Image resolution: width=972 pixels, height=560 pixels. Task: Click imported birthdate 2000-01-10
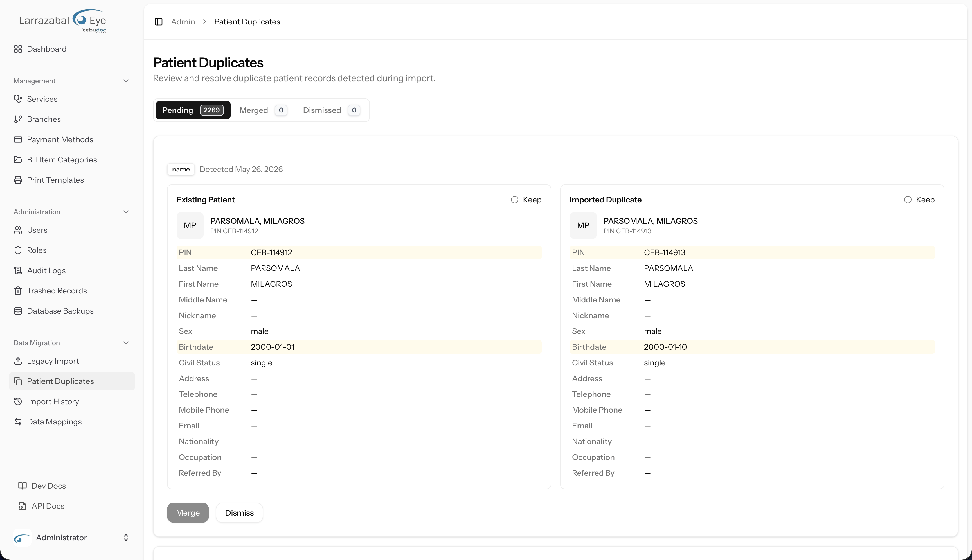pos(665,347)
